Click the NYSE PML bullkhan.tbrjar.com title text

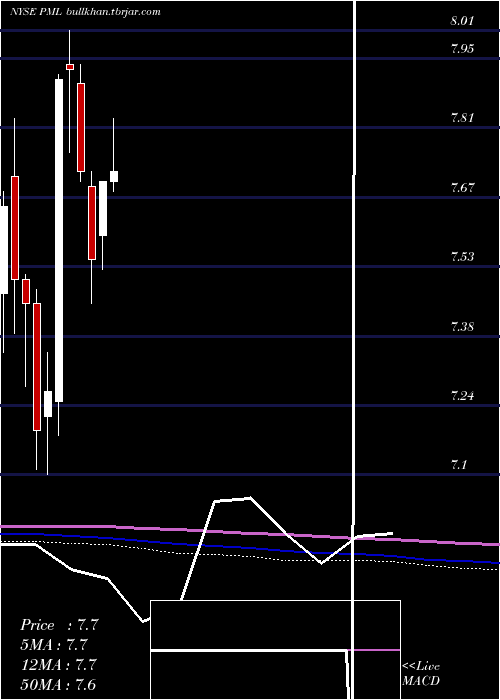tap(85, 12)
